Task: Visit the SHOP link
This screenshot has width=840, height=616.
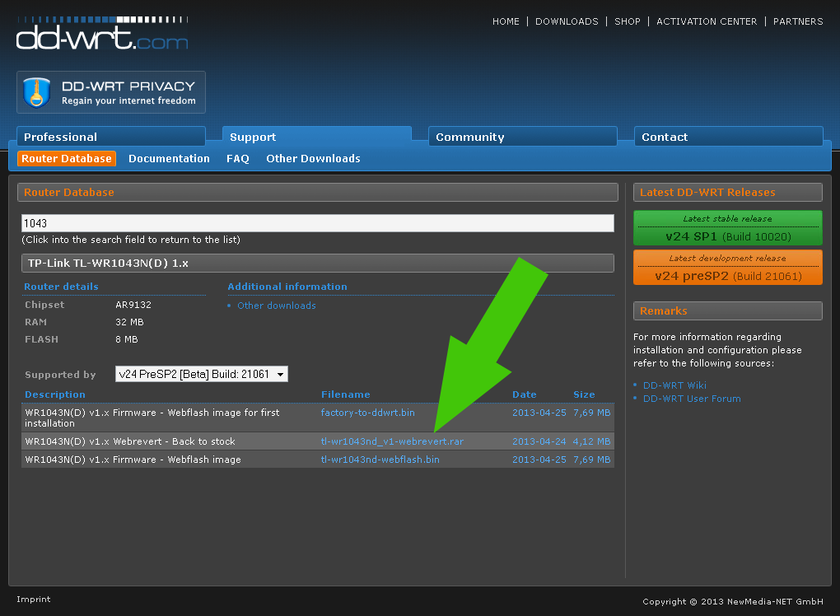Action: click(x=628, y=21)
